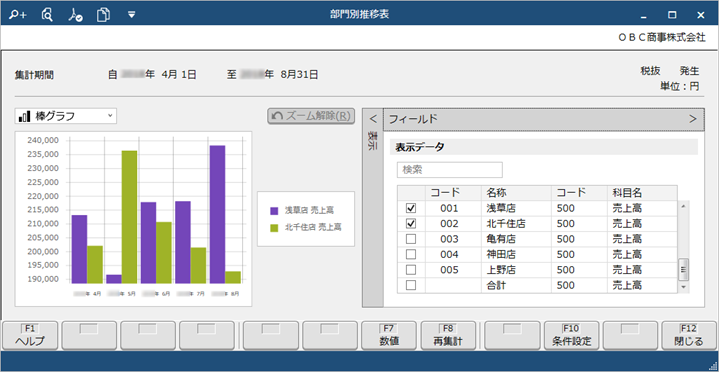Click the scroll up arrow in data list
Image resolution: width=719 pixels, height=372 pixels.
pos(683,206)
